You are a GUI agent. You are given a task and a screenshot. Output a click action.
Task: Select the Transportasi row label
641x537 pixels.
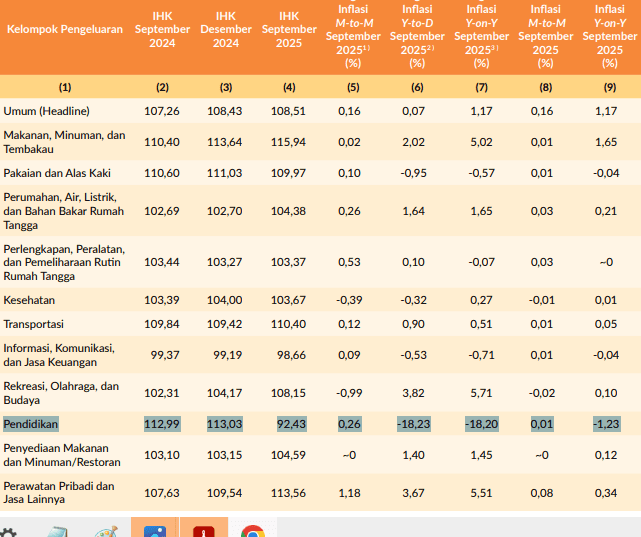point(34,324)
